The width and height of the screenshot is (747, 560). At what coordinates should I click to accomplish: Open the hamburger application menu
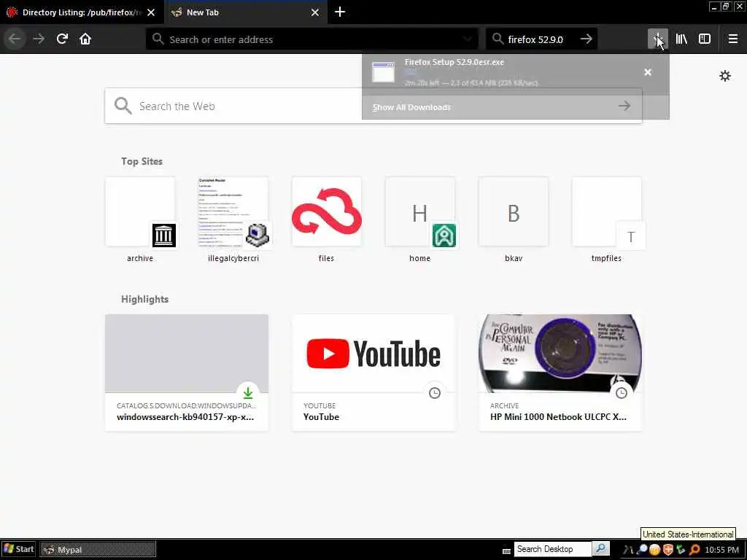pyautogui.click(x=733, y=39)
